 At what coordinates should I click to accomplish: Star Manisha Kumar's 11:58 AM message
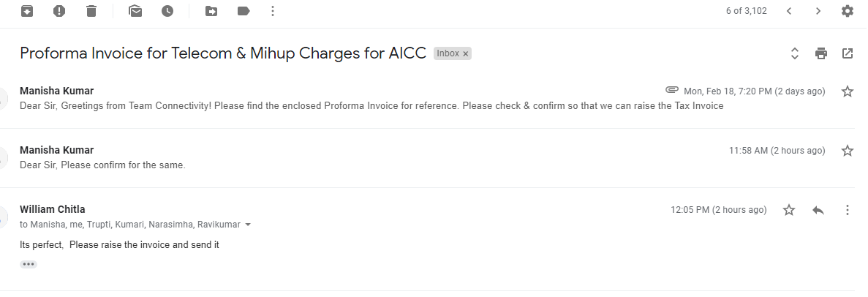tap(848, 151)
